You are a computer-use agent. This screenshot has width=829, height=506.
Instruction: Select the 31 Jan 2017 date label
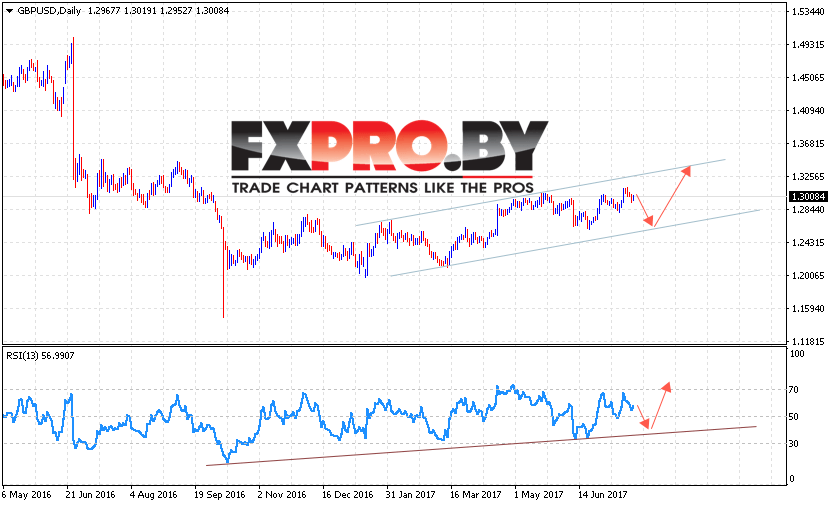point(410,495)
